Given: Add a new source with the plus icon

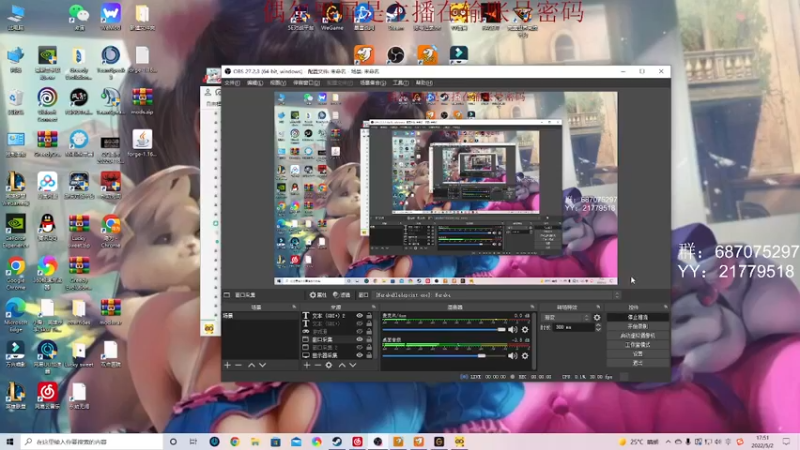Looking at the screenshot, I should [x=307, y=365].
